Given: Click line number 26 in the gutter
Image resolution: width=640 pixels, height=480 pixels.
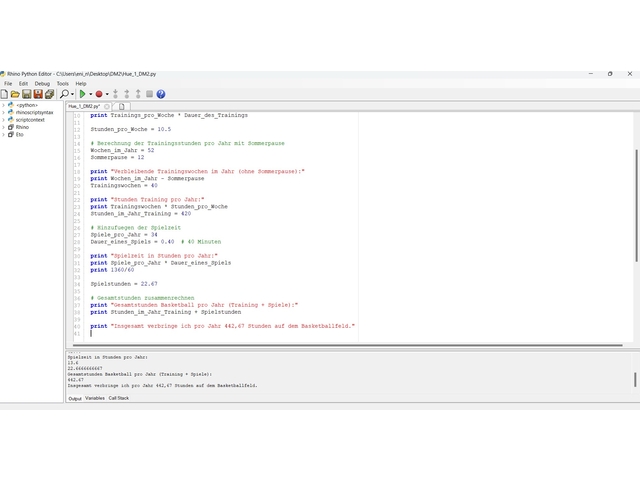Looking at the screenshot, I should click(77, 228).
